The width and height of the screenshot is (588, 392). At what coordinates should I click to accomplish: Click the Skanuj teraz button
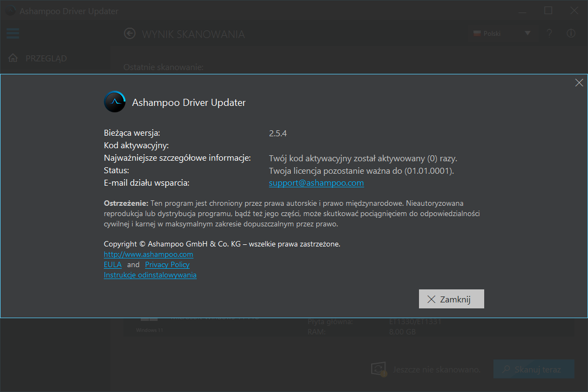(x=534, y=369)
